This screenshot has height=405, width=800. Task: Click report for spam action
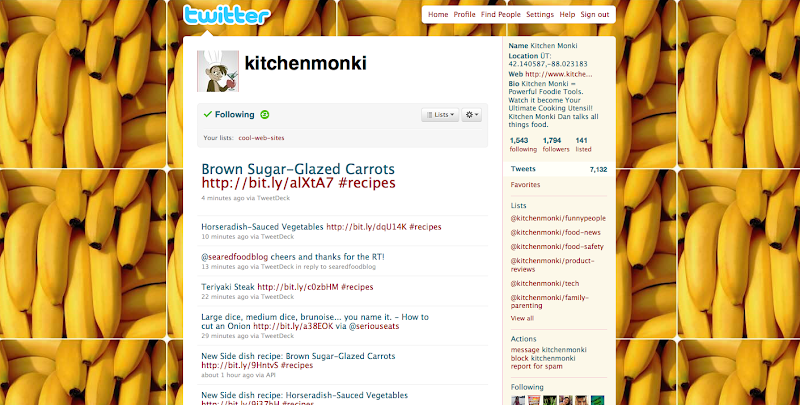click(536, 366)
